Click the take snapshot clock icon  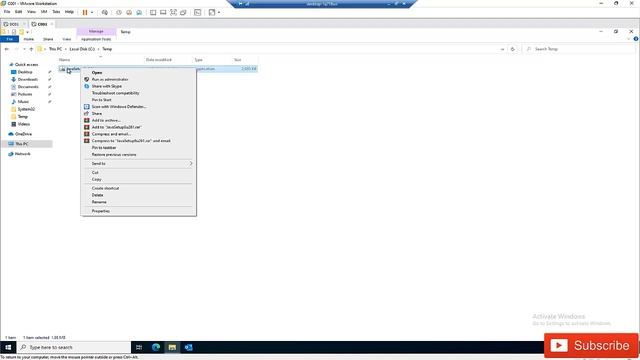click(119, 12)
